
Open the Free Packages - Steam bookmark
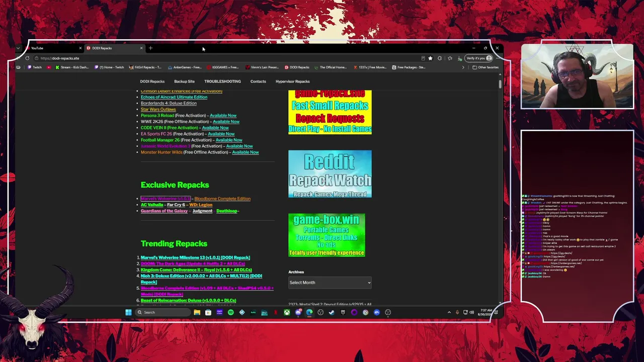pos(409,67)
